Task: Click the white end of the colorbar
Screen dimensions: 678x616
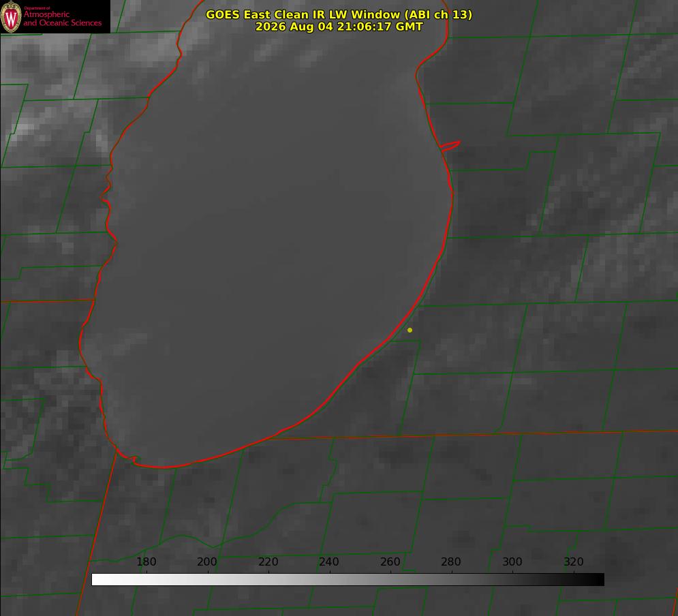Action: coord(97,580)
